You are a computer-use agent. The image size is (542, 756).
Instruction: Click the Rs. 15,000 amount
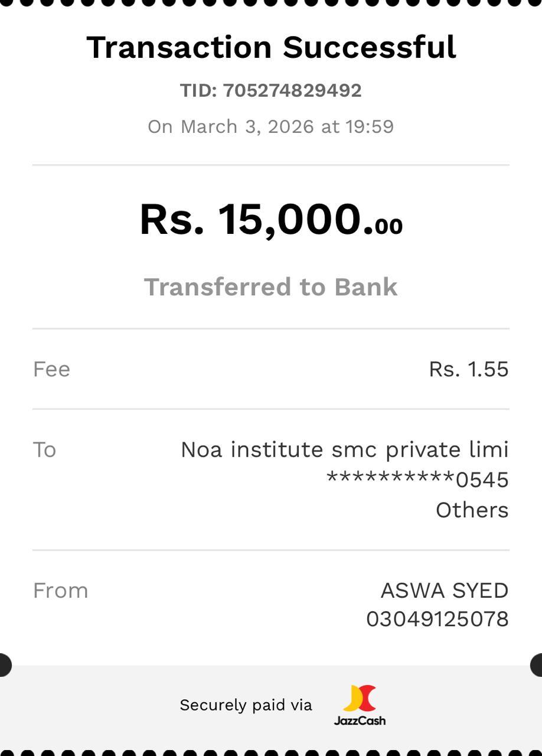coord(250,220)
